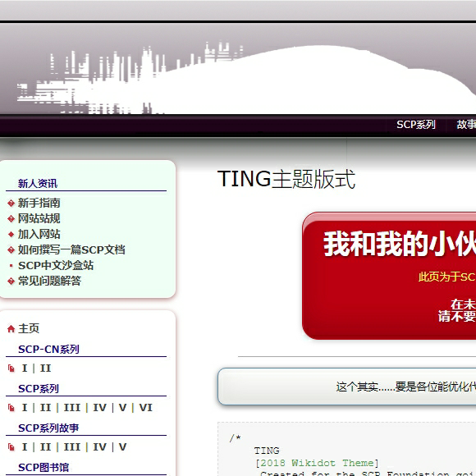Click the yellow 此页为于SC text in banner
The image size is (476, 476).
pos(447,277)
